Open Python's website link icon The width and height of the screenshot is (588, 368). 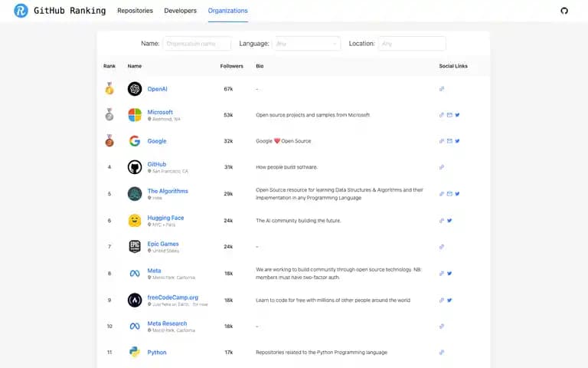pyautogui.click(x=442, y=352)
